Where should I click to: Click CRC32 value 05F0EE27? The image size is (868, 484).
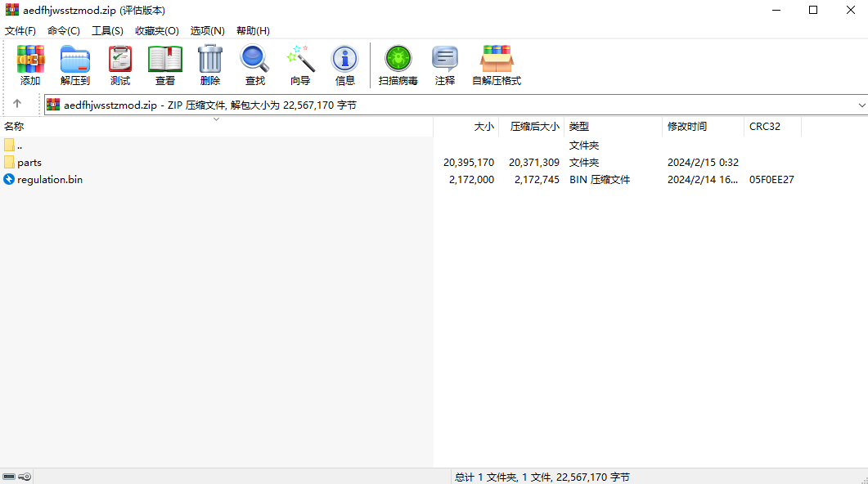[771, 180]
